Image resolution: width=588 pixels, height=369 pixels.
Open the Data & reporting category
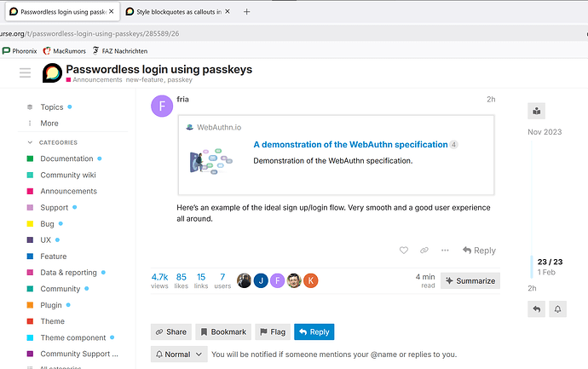(68, 273)
